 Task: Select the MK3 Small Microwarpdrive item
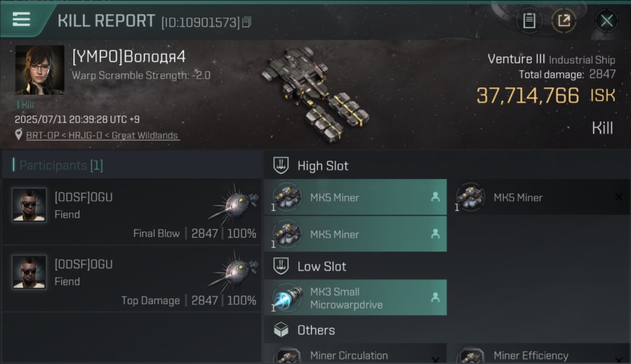355,298
